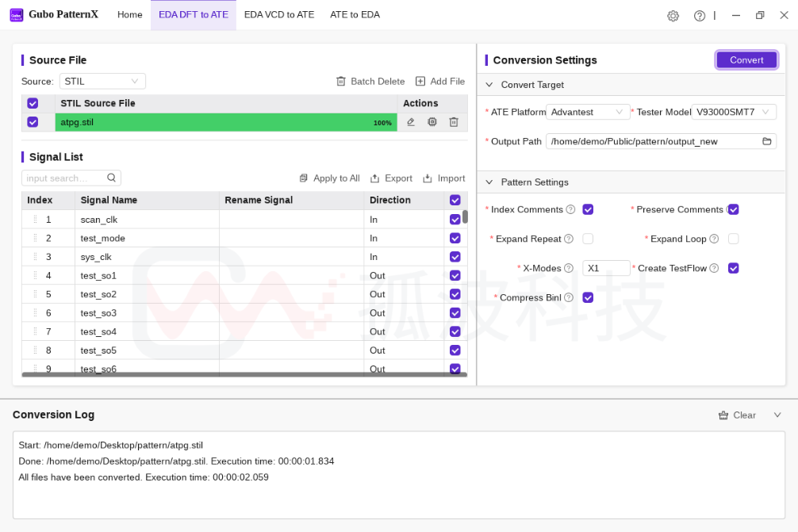Show help for Create TestFlow

pos(714,268)
